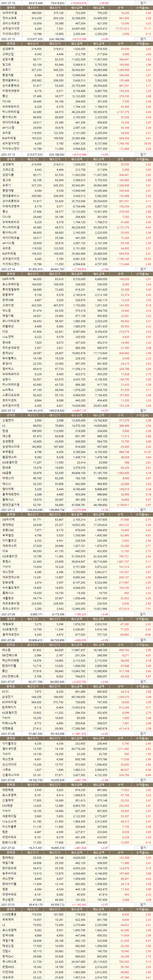Screen dimensions: 153x980
Task: Click the 엘비세미콘 stock name
Action: [x=9, y=749]
